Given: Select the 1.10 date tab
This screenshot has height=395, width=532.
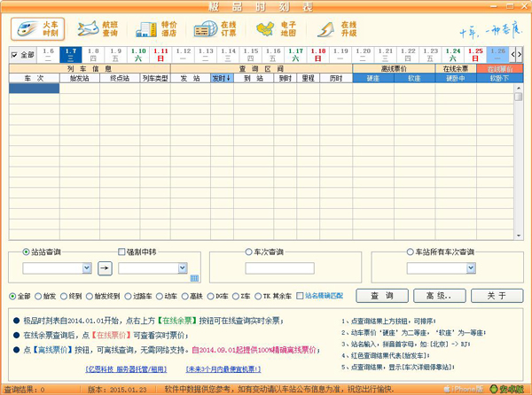Looking at the screenshot, I should pyautogui.click(x=138, y=55).
